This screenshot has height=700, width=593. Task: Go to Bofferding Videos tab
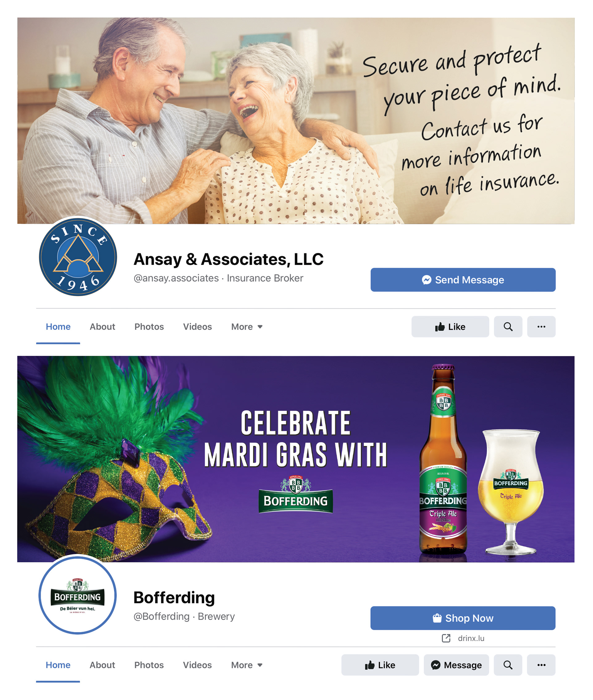pyautogui.click(x=197, y=665)
